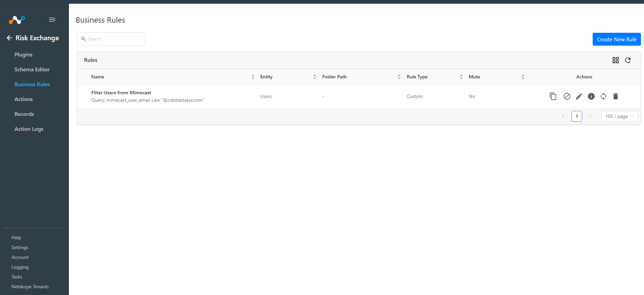Open Logging link
The width and height of the screenshot is (644, 295).
click(20, 267)
